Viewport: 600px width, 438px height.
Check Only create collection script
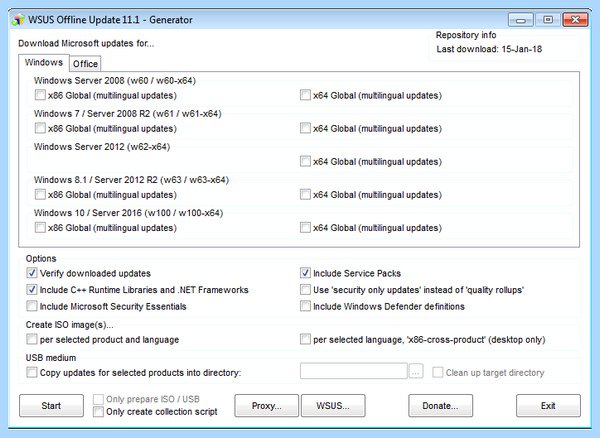coord(98,412)
